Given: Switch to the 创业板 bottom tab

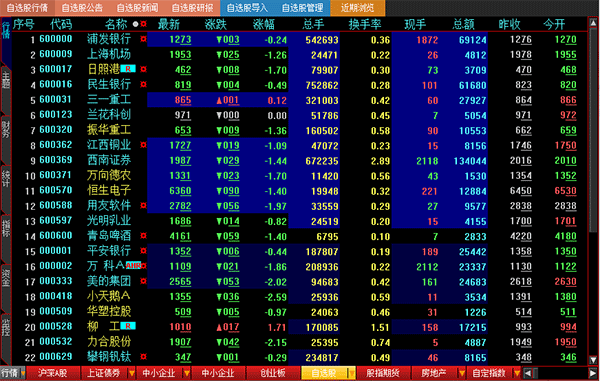Looking at the screenshot, I should click(273, 373).
